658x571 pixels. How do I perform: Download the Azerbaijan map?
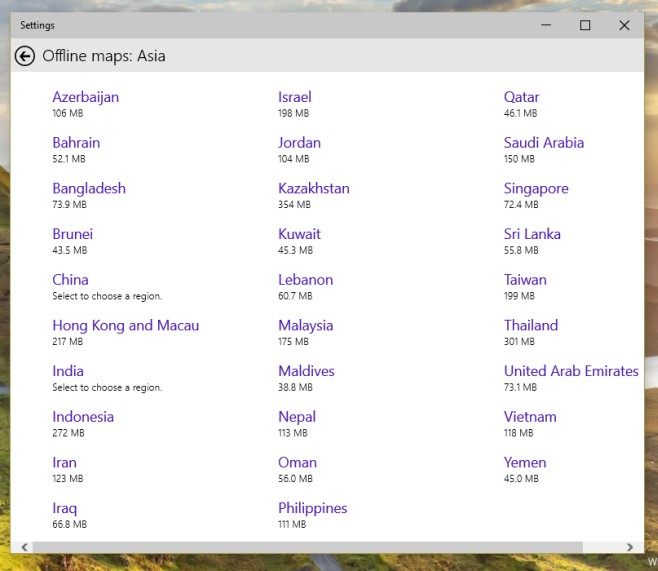click(86, 97)
